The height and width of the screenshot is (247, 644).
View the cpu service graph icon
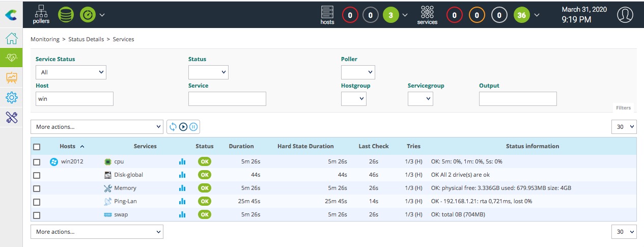point(182,162)
